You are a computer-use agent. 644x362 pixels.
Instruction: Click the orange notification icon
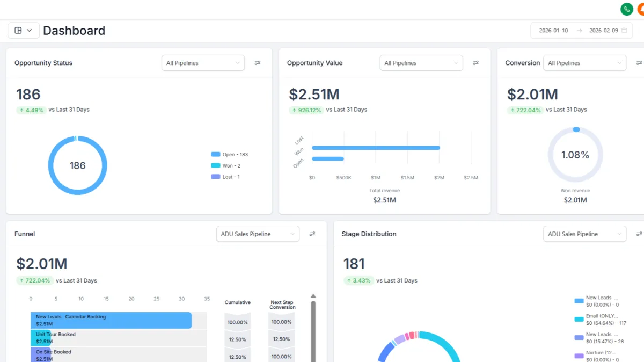[641, 9]
